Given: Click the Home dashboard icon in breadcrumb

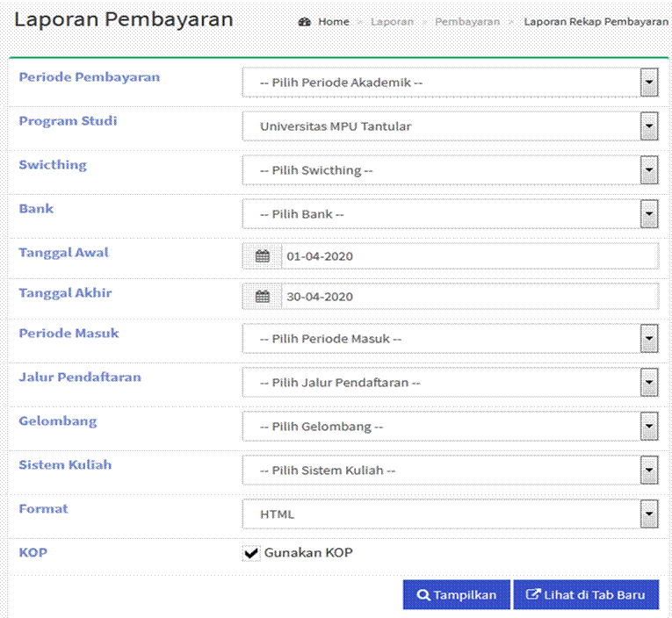Looking at the screenshot, I should (305, 22).
